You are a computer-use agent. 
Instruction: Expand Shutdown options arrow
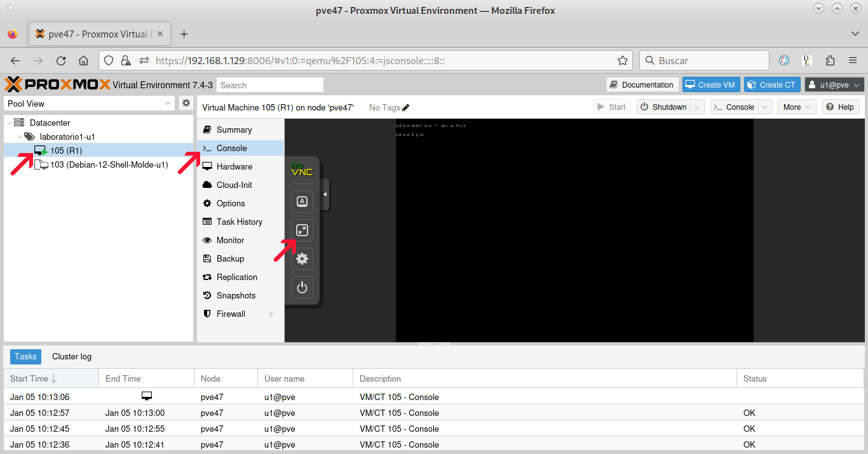[x=697, y=107]
